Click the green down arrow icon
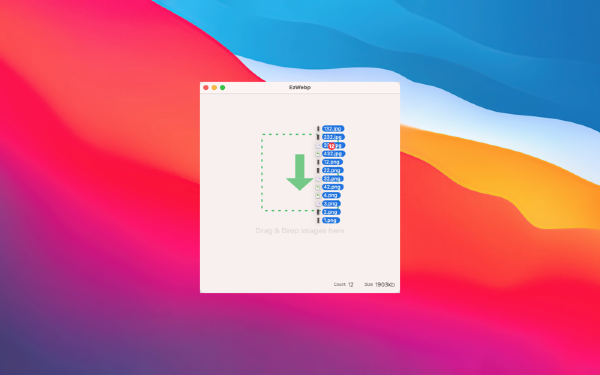The height and width of the screenshot is (375, 600). [300, 172]
